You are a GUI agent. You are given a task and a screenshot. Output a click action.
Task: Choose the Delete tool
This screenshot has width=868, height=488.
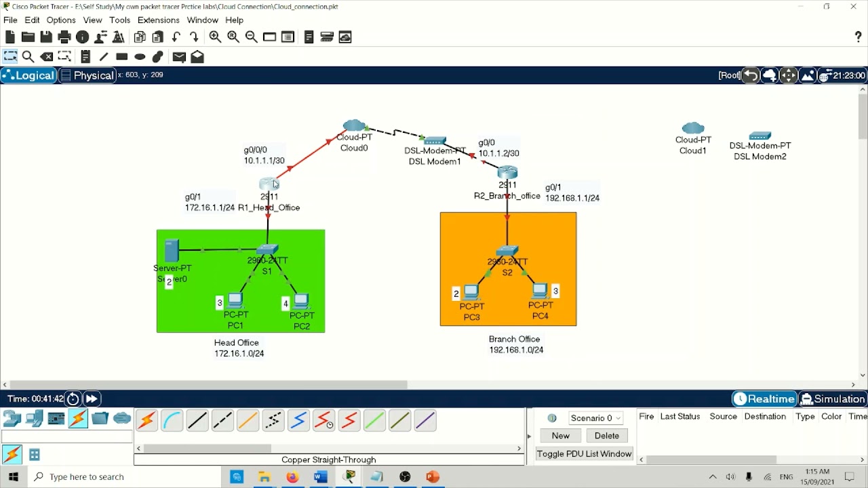[x=47, y=57]
